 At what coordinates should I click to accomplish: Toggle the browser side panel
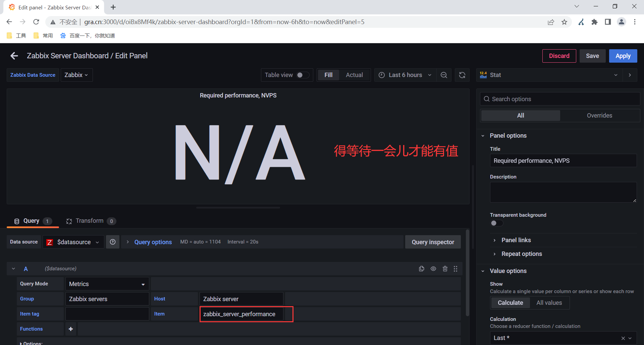coord(608,22)
